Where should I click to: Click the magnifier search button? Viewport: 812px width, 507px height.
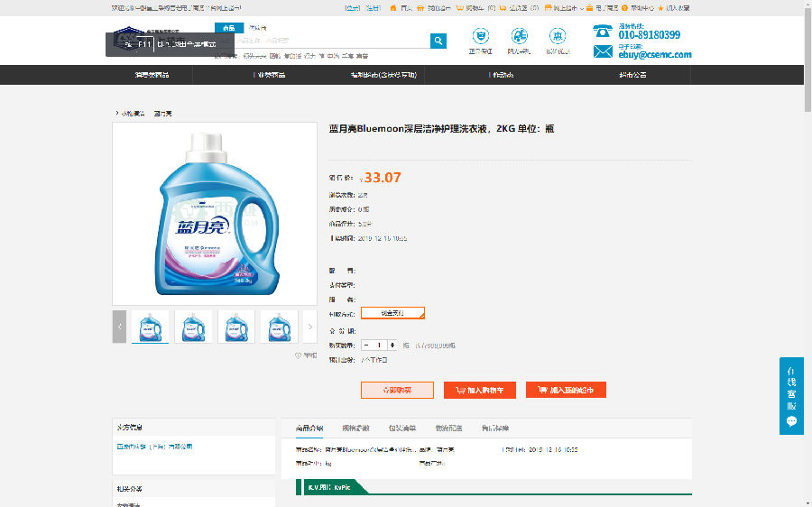(438, 41)
